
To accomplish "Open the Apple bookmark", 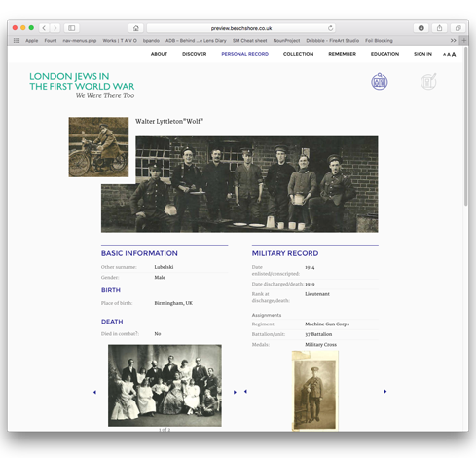I will (x=32, y=41).
